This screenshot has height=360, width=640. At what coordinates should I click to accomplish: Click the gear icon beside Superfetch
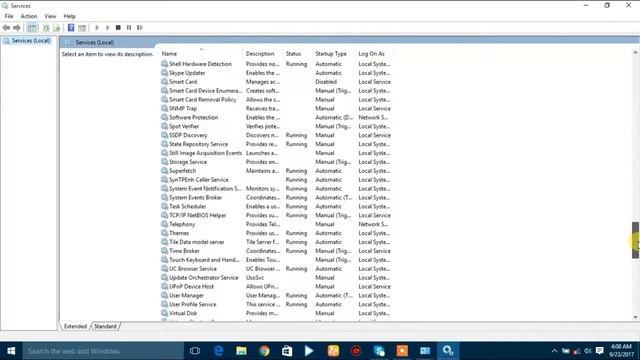click(x=164, y=171)
